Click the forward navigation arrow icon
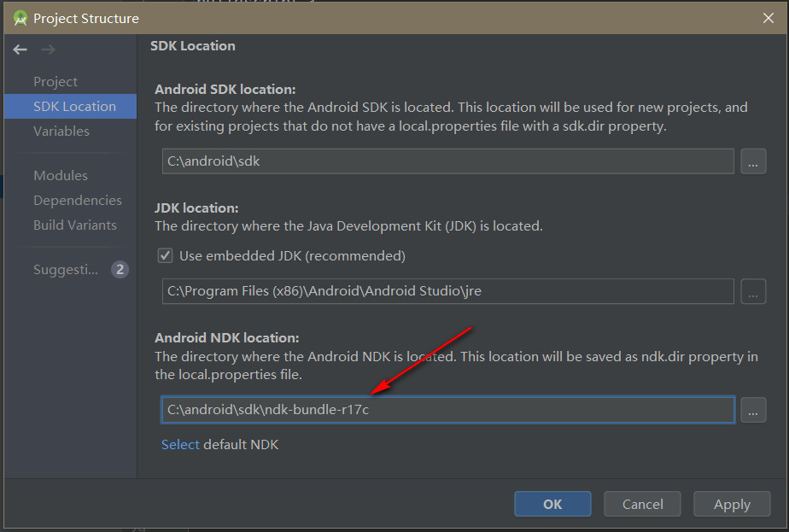 click(48, 50)
